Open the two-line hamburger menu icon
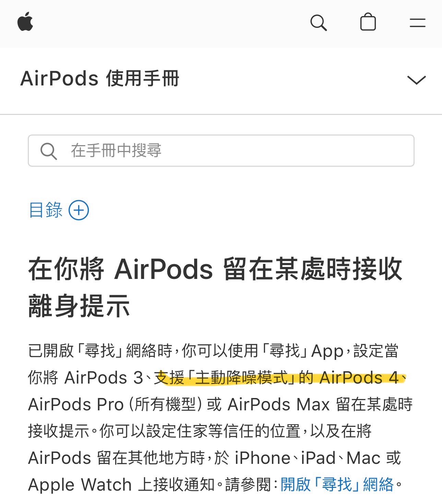 tap(417, 23)
